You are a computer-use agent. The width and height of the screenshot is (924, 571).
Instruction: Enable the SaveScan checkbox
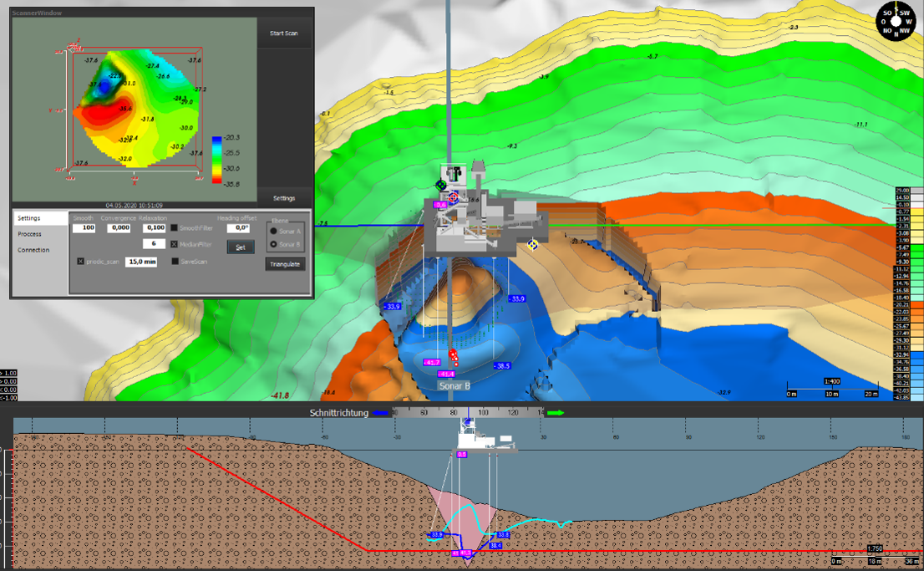pyautogui.click(x=175, y=262)
